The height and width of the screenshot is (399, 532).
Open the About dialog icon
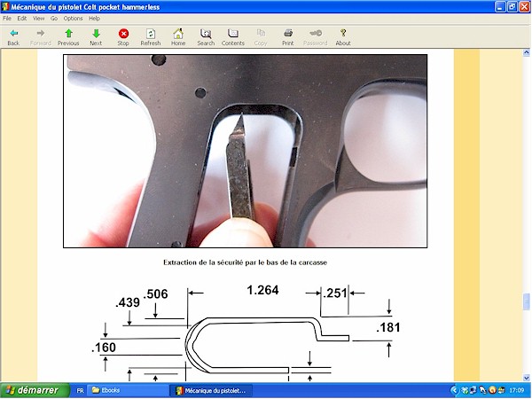[x=343, y=36]
